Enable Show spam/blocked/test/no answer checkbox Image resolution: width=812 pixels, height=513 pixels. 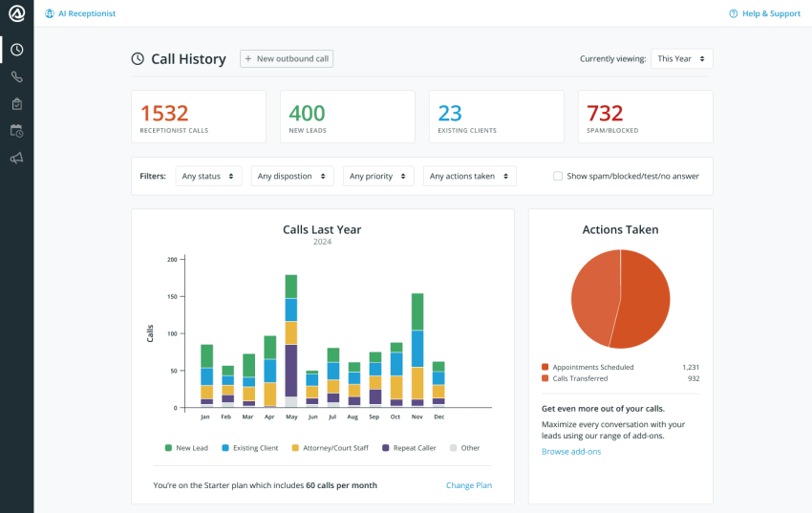click(558, 176)
